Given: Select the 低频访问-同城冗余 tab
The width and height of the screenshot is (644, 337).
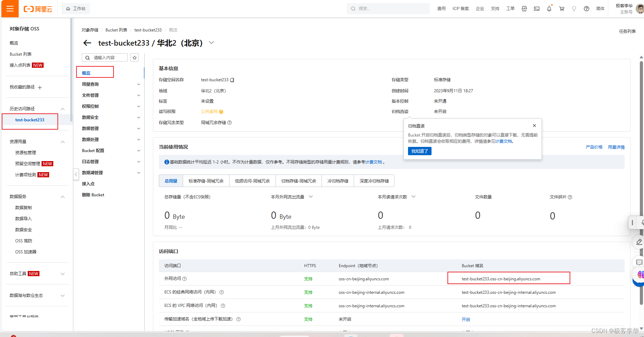Looking at the screenshot, I should tap(252, 181).
